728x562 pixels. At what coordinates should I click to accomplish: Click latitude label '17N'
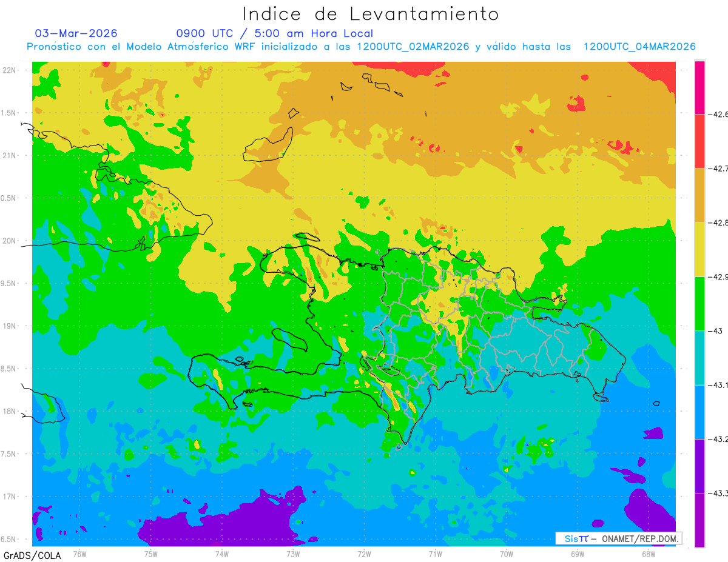tap(9, 497)
